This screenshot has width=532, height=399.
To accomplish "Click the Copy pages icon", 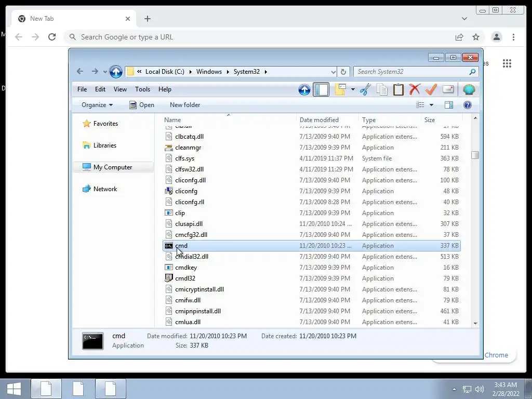I will click(382, 89).
